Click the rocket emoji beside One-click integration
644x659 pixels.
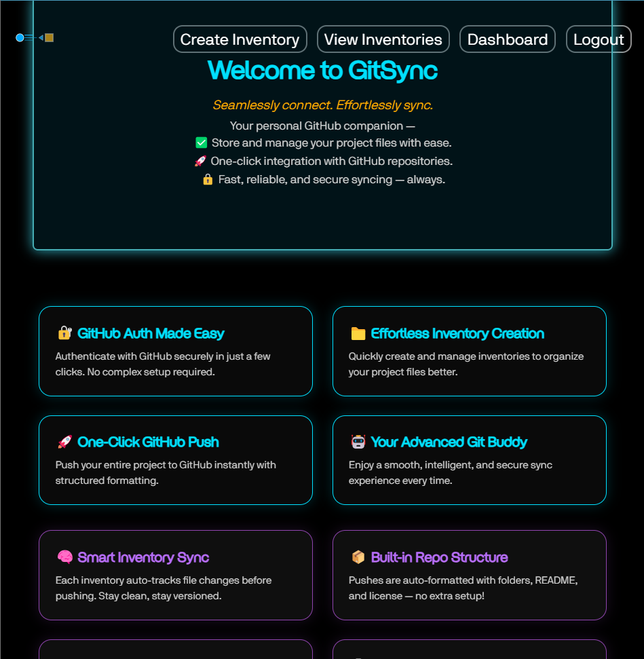[200, 161]
